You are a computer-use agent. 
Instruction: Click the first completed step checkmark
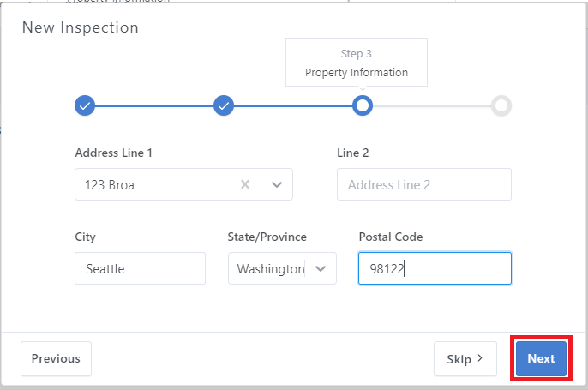[84, 105]
